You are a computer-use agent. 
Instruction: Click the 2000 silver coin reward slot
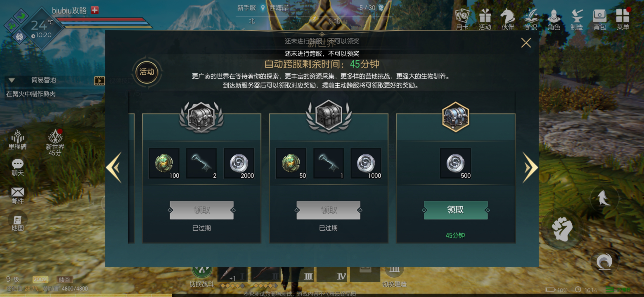[x=239, y=163]
